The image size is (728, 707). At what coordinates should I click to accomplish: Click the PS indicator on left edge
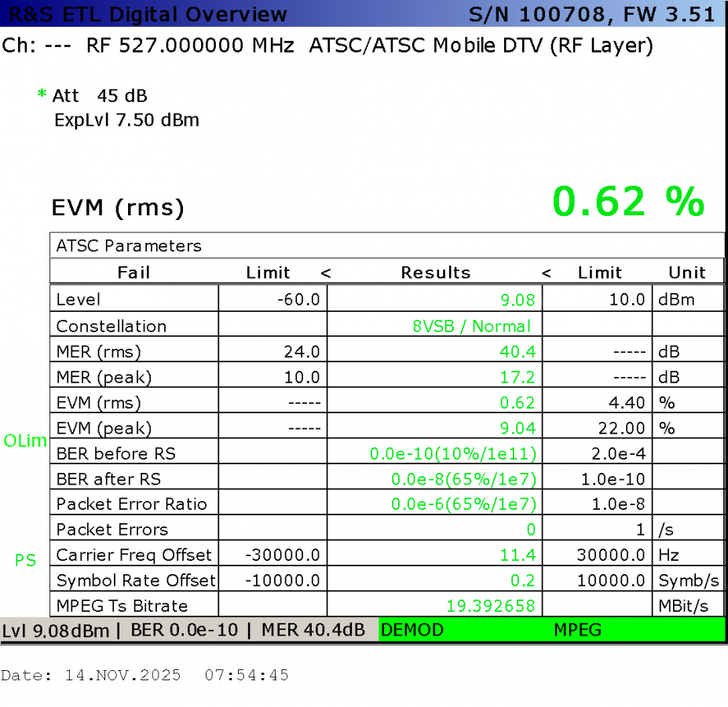pos(26,561)
